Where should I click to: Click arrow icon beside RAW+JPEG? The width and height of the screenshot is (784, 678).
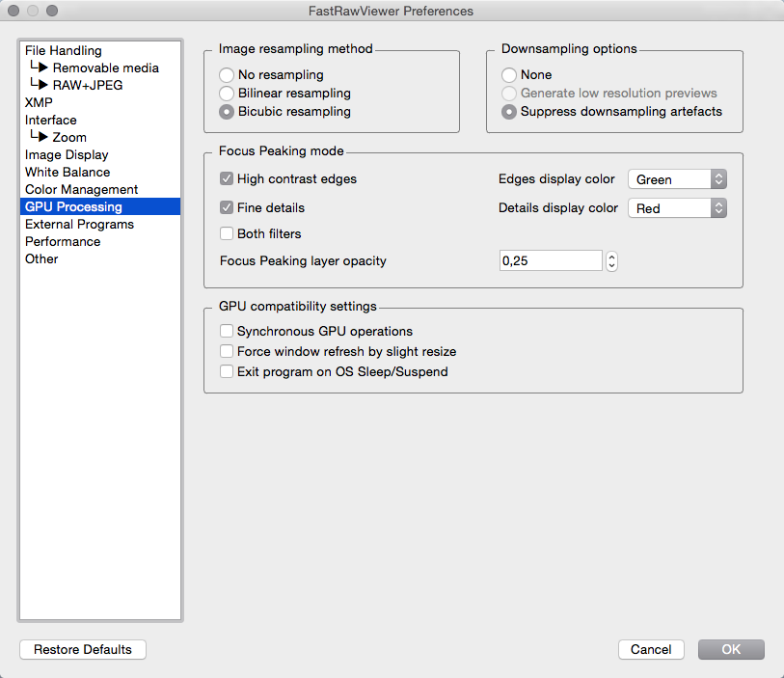click(x=39, y=84)
